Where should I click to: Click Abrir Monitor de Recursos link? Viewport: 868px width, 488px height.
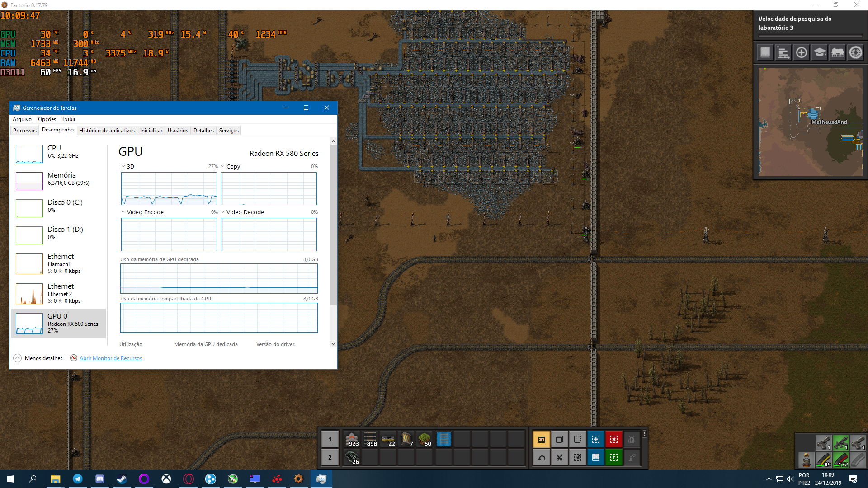(111, 358)
